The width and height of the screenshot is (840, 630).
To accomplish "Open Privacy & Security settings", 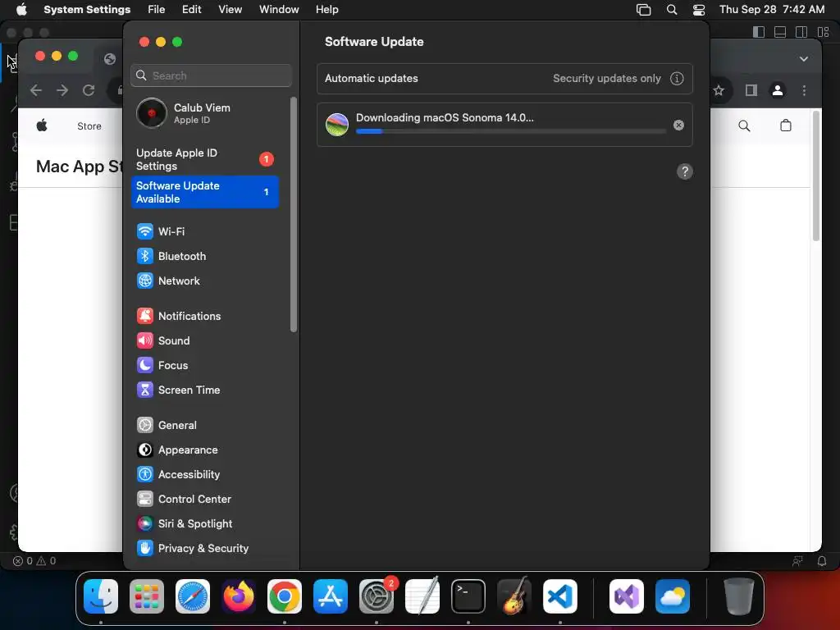I will (x=204, y=549).
